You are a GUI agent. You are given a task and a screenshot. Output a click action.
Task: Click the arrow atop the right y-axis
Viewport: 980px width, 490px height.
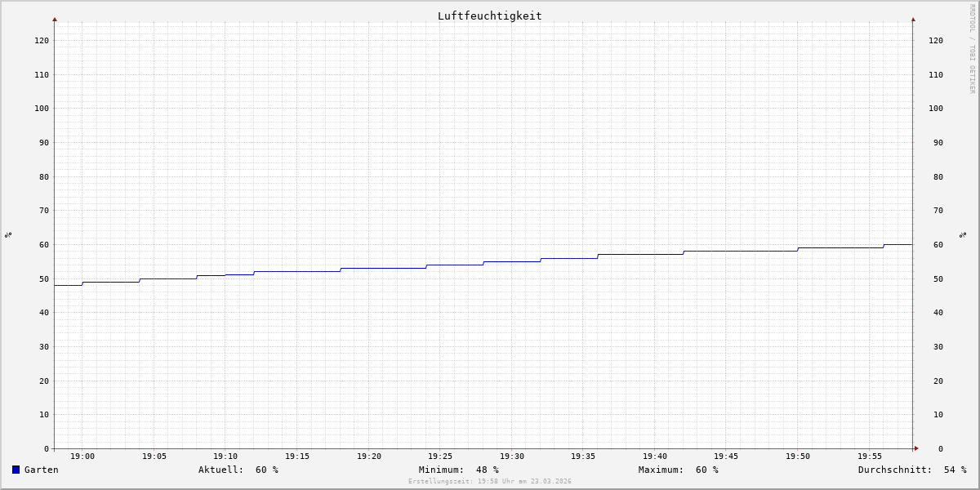pos(913,19)
